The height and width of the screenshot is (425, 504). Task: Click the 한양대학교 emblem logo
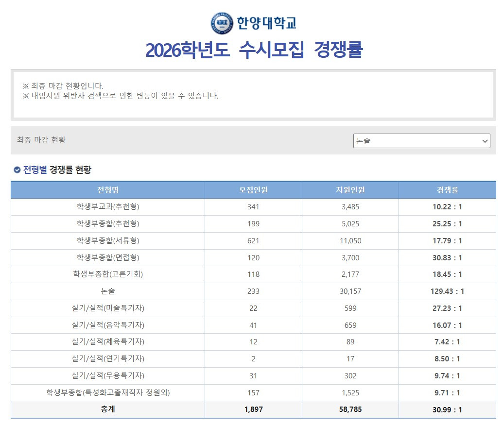click(222, 23)
